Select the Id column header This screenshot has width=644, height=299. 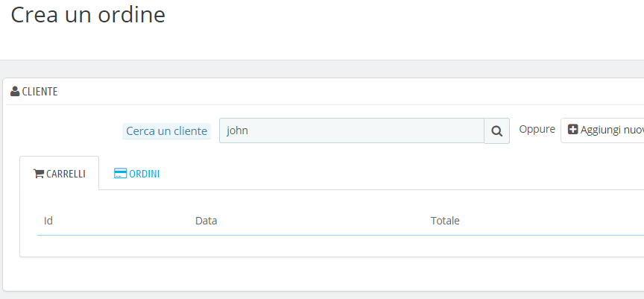point(48,221)
